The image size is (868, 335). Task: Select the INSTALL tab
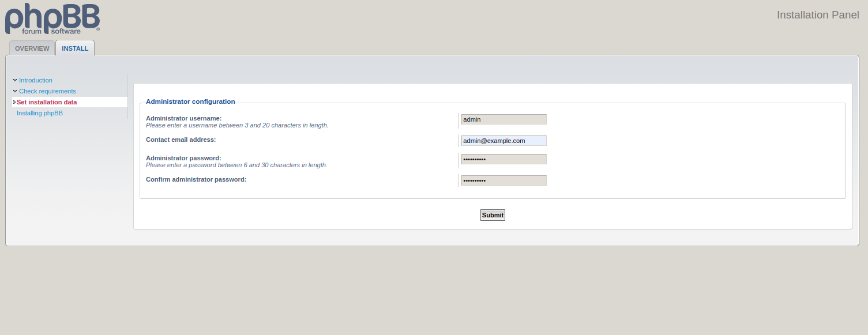tap(75, 48)
